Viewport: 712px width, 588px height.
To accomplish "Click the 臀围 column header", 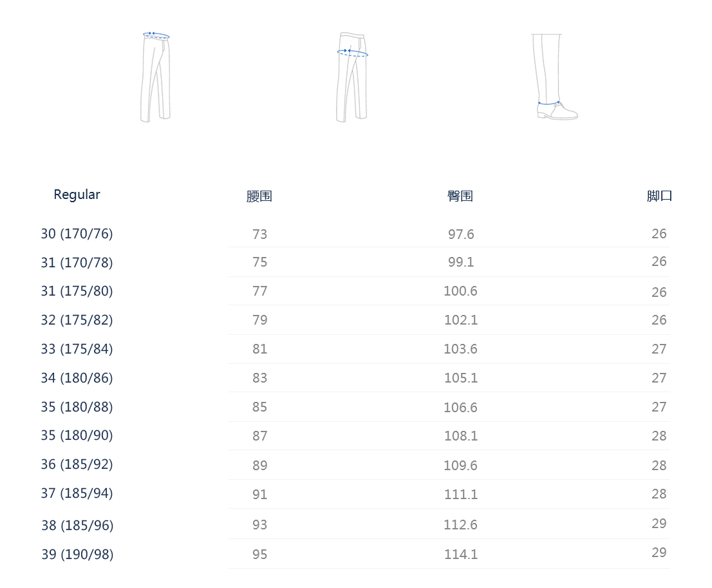I will click(460, 196).
